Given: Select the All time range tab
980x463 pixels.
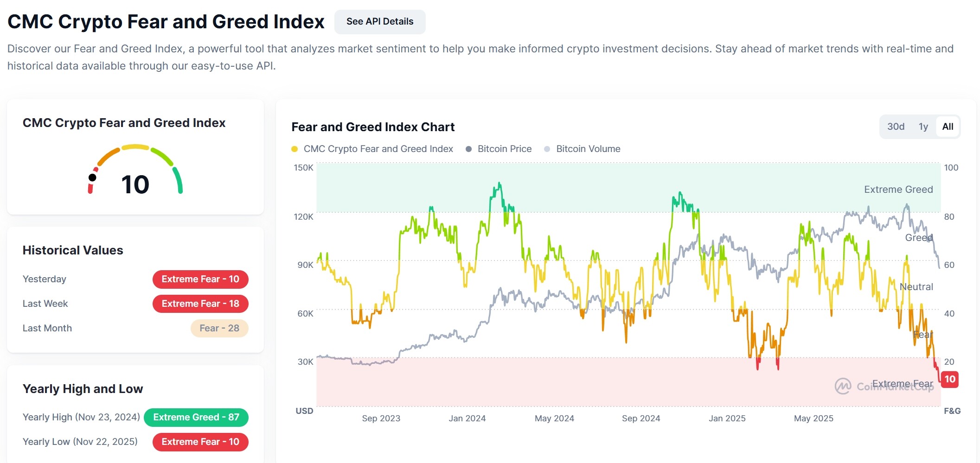Looking at the screenshot, I should 948,127.
